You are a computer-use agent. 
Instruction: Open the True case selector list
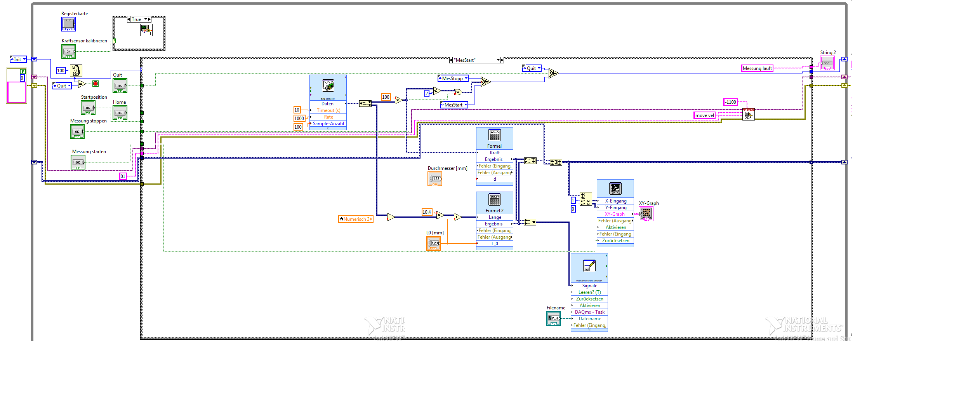146,19
